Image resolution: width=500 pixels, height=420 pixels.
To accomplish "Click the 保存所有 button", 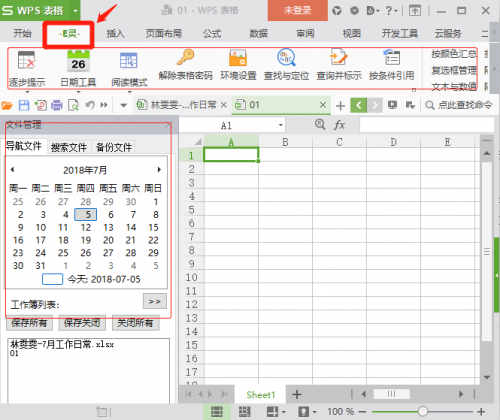I will (29, 323).
